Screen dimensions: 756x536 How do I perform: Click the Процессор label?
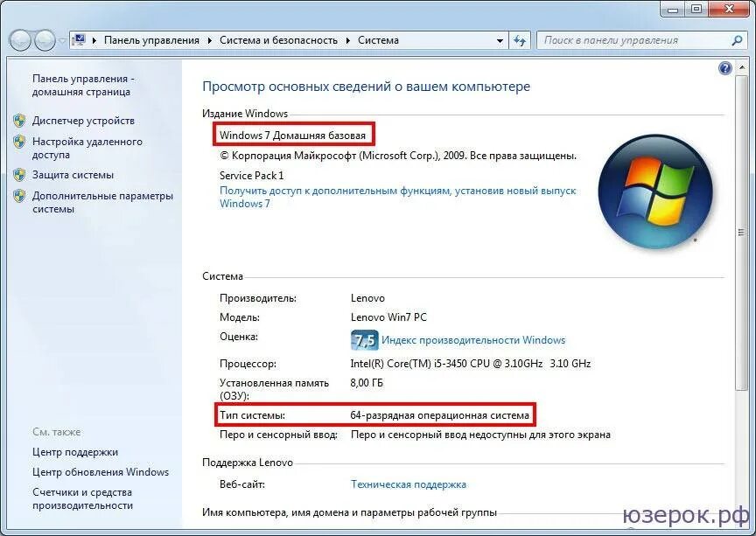click(248, 364)
